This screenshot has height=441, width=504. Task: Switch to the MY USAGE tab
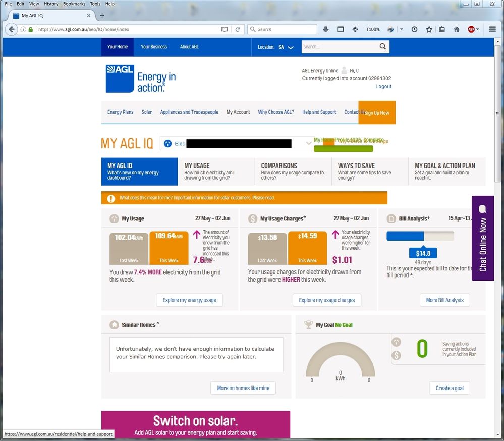click(216, 172)
